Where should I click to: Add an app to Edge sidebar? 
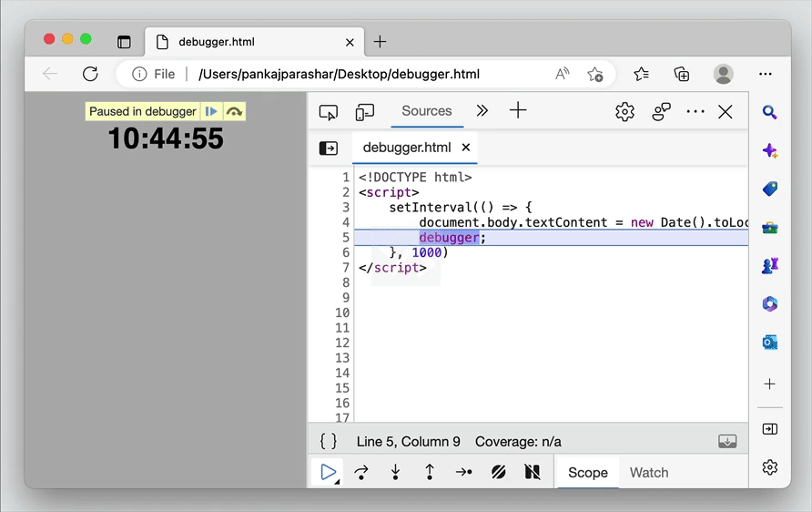point(769,384)
